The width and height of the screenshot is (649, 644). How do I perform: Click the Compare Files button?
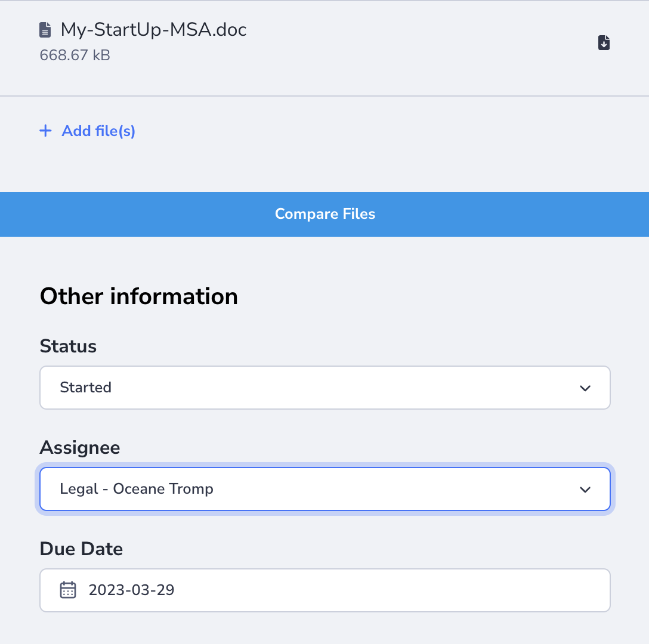point(324,214)
